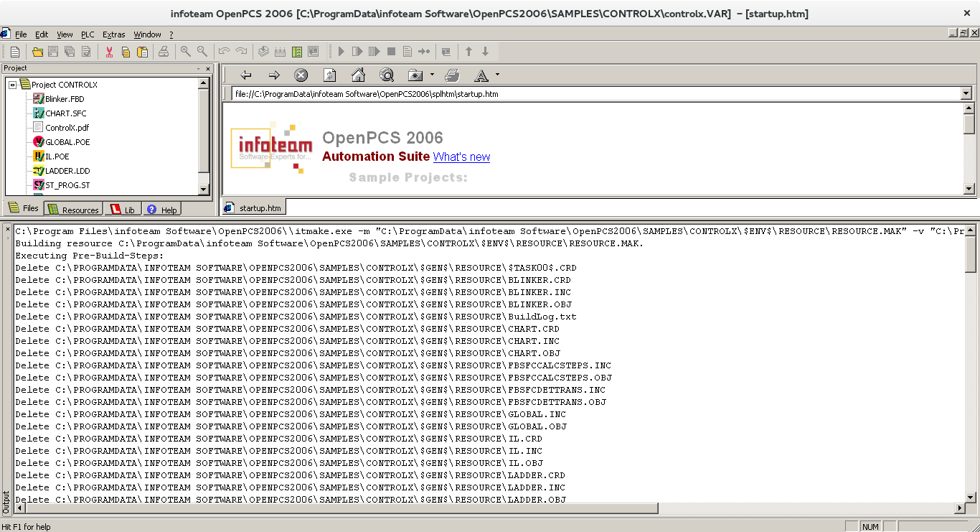Open the Edit menu
Screen dimensions: 980x532
[42, 34]
